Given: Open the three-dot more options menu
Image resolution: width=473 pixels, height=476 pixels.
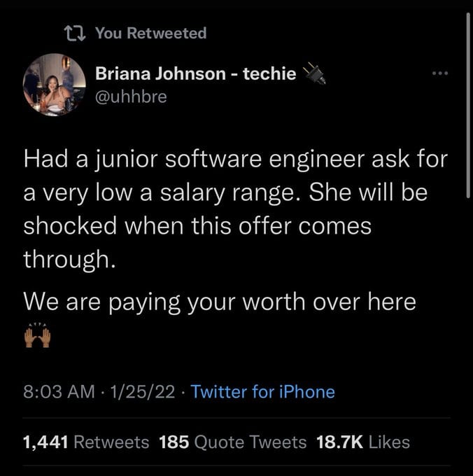Looking at the screenshot, I should [x=440, y=73].
